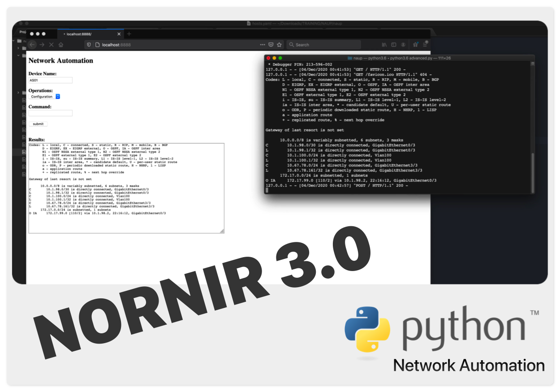Select the localhost:8888/ browser tab

91,34
